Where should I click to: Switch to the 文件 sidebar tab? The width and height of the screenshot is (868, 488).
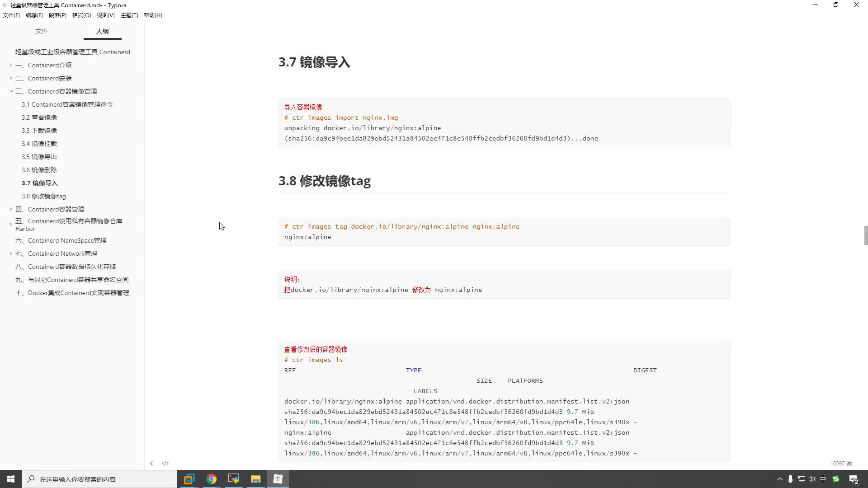pos(42,31)
